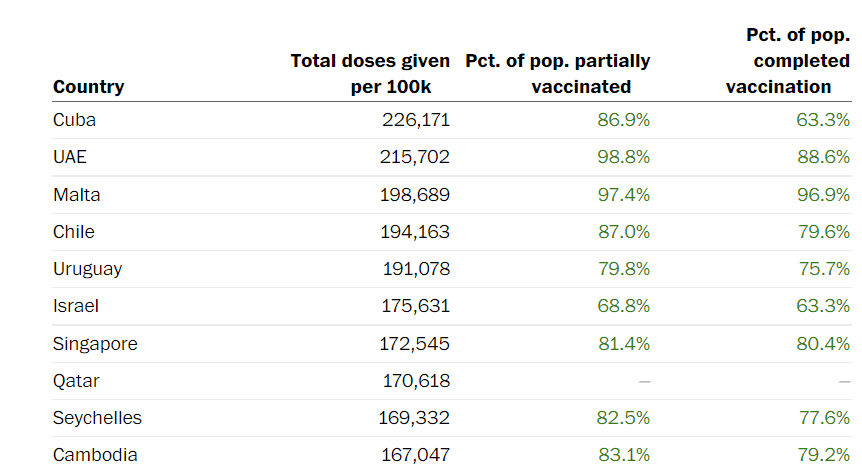Click Chile's 79.6% completed vaccination value
The image size is (862, 472).
point(823,232)
